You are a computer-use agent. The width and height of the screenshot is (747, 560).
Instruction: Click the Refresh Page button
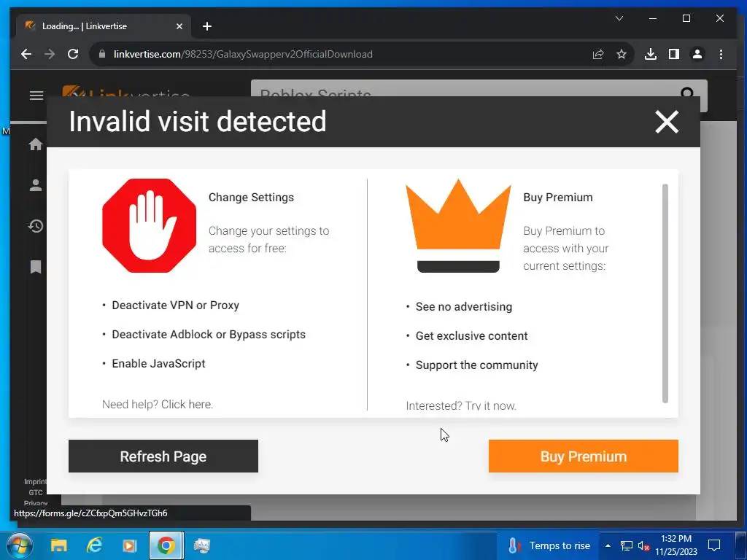tap(163, 456)
